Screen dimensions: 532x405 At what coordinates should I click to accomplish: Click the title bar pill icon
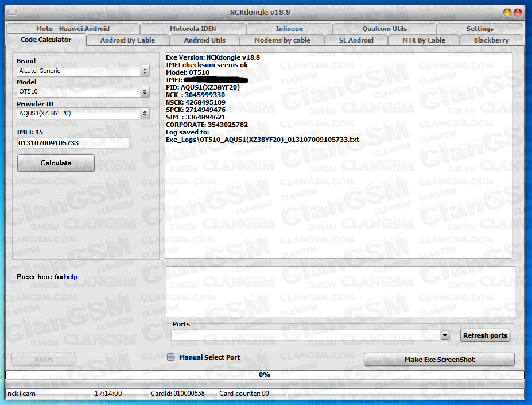tap(13, 13)
